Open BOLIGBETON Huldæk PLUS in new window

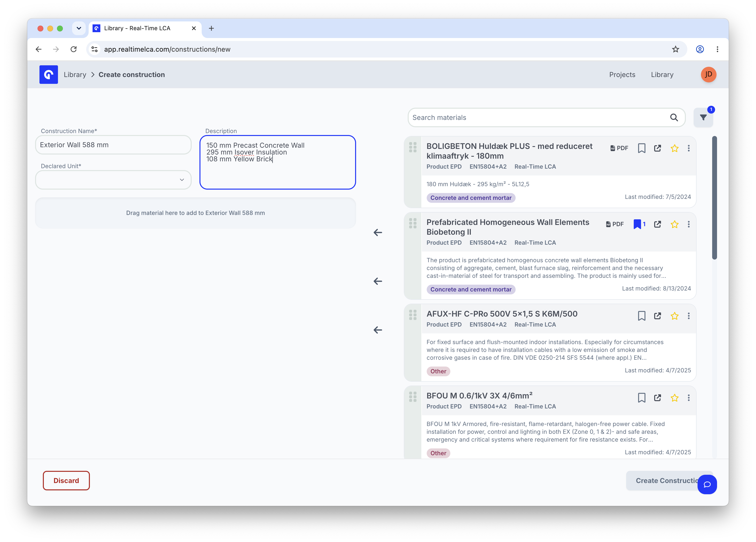tap(657, 148)
